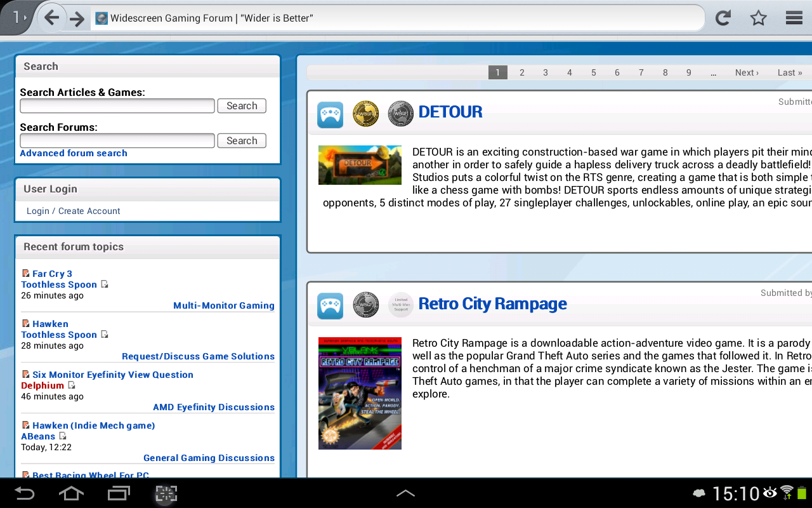Go to page 3 in pager

click(546, 72)
